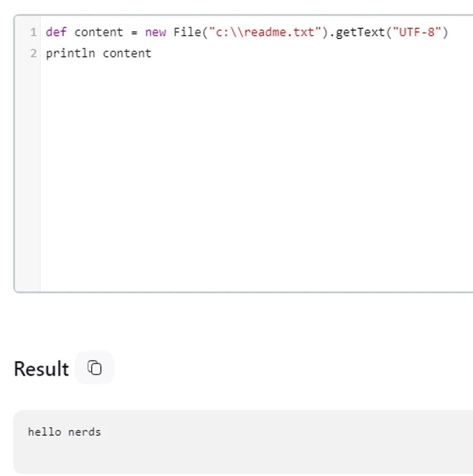Screen dimensions: 473x476
Task: Select line number 2 in the gutter
Action: point(34,53)
